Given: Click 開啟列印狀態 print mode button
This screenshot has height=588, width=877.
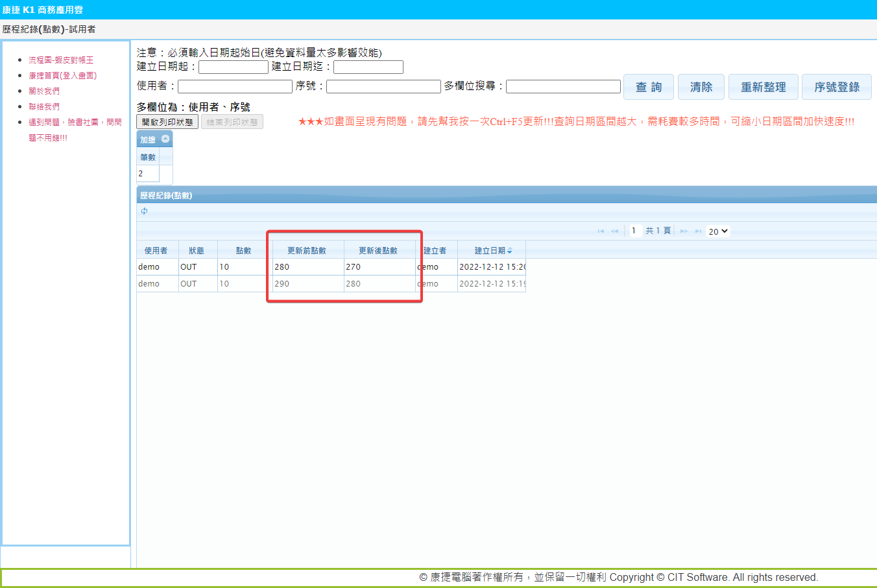Looking at the screenshot, I should 167,122.
